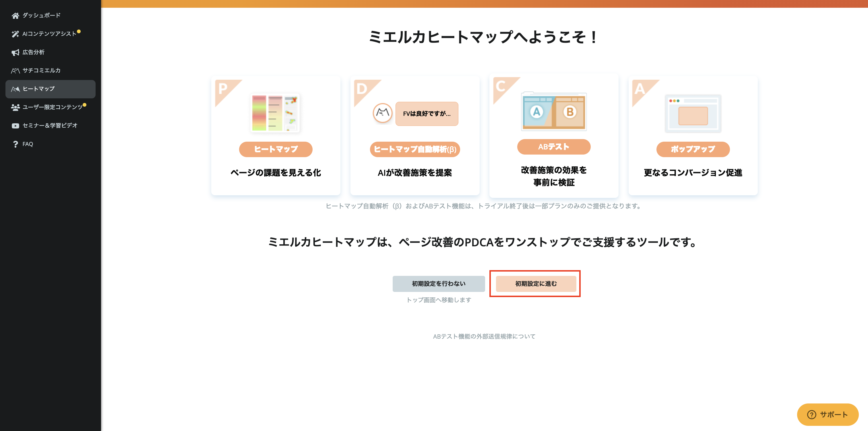Open ABテスト機能の外部送信規律について link
Image resolution: width=868 pixels, height=431 pixels.
click(x=484, y=336)
